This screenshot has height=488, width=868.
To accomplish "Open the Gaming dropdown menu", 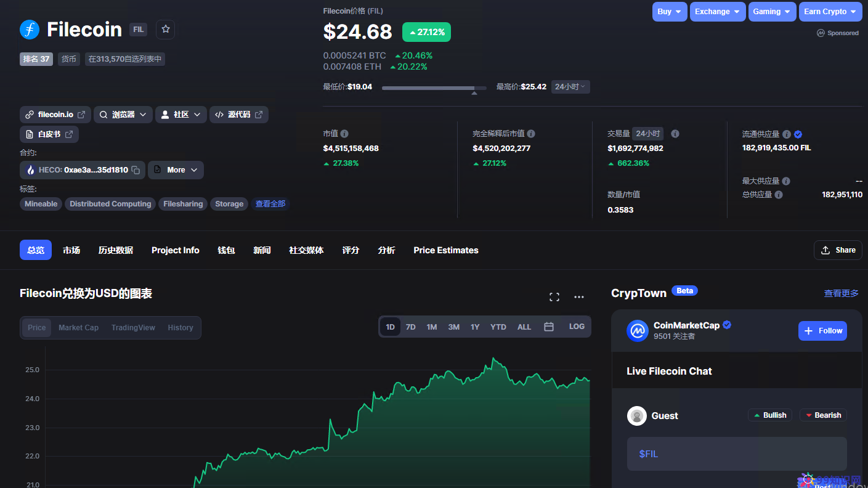I will 773,12.
